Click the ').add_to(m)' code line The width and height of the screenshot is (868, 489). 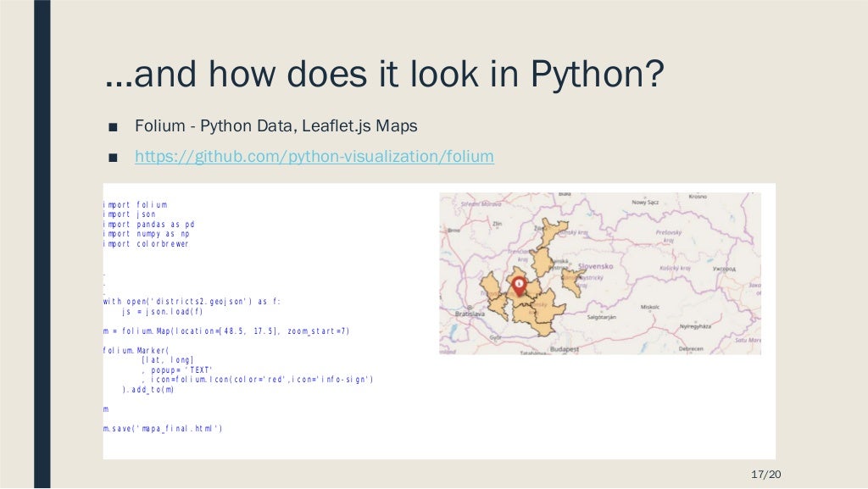point(148,390)
